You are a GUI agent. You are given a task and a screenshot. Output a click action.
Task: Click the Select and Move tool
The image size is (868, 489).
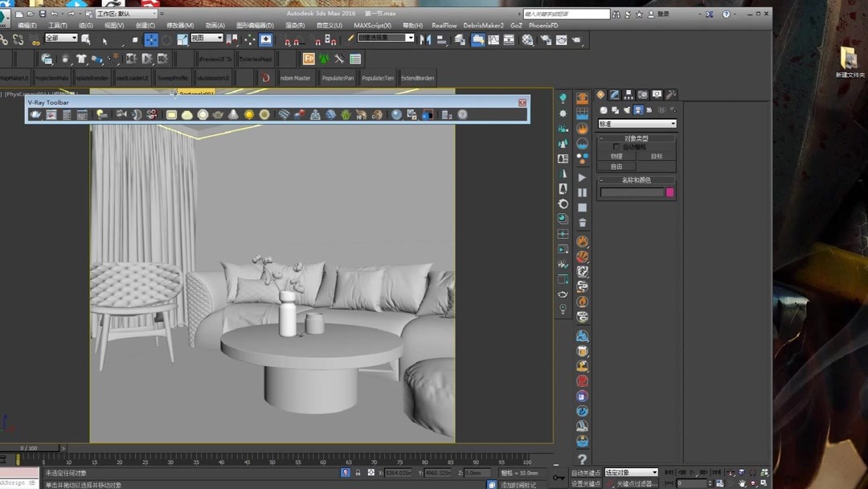[x=151, y=39]
